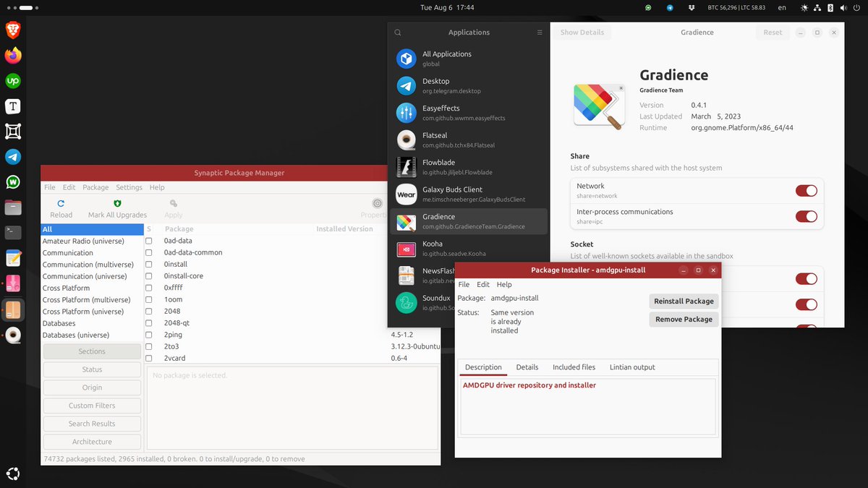
Task: Open Terminal from the dock
Action: [13, 233]
